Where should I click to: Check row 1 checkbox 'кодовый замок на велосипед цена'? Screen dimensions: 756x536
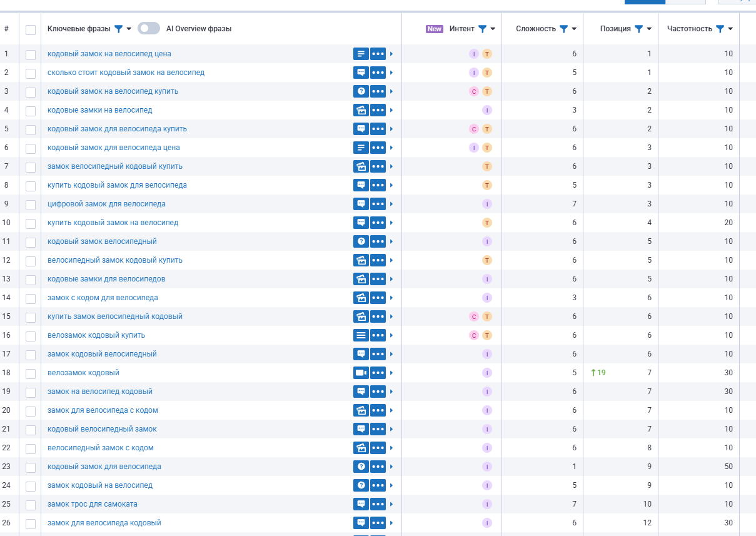click(31, 54)
